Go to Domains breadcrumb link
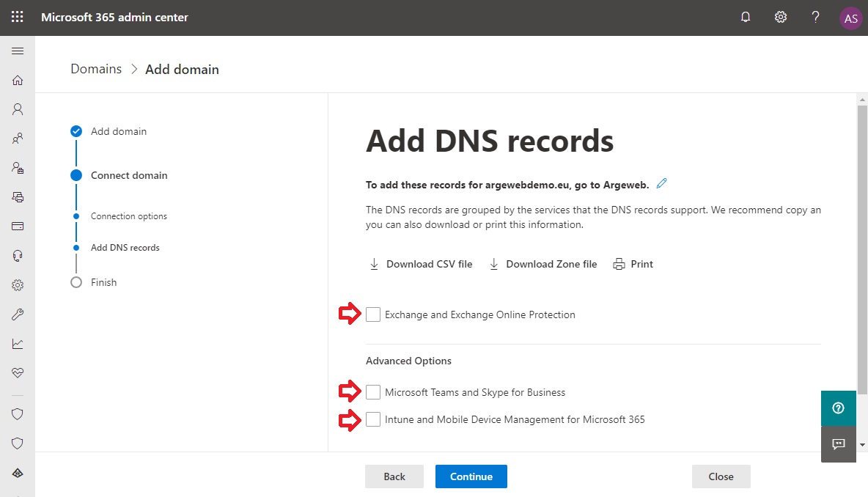 point(96,69)
